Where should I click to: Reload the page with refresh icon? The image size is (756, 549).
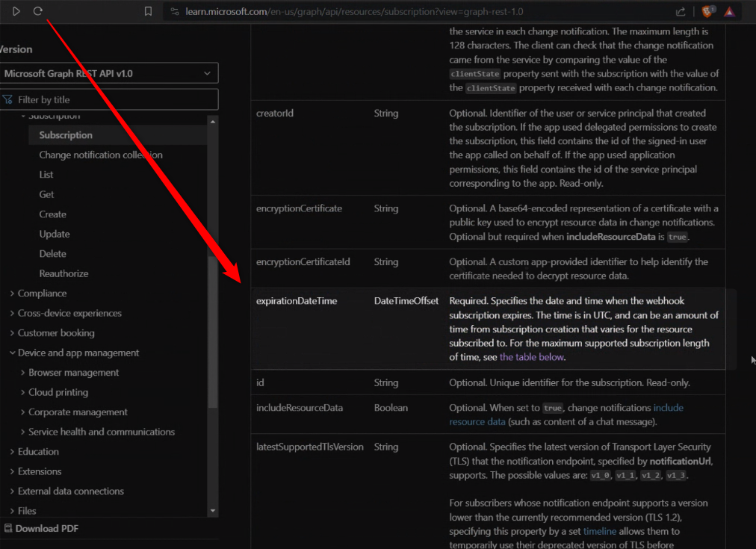37,11
